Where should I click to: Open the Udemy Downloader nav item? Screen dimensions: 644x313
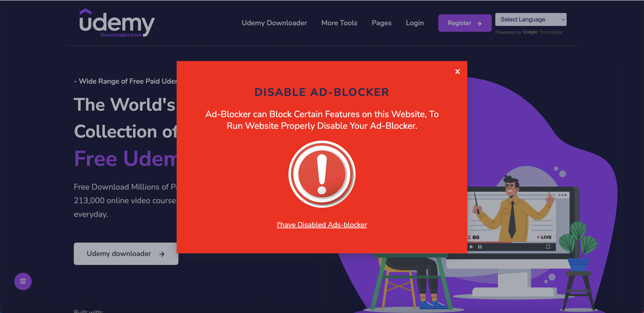274,23
